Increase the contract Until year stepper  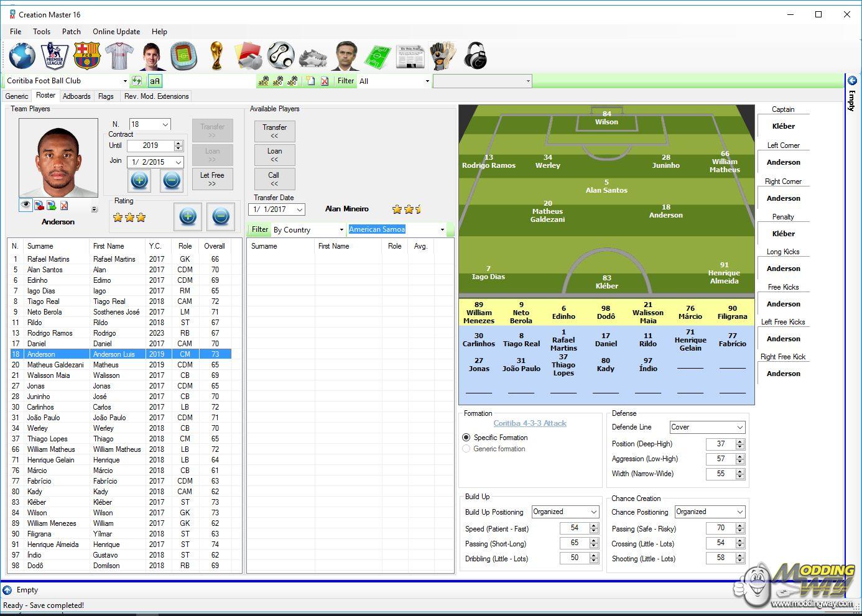click(x=178, y=143)
